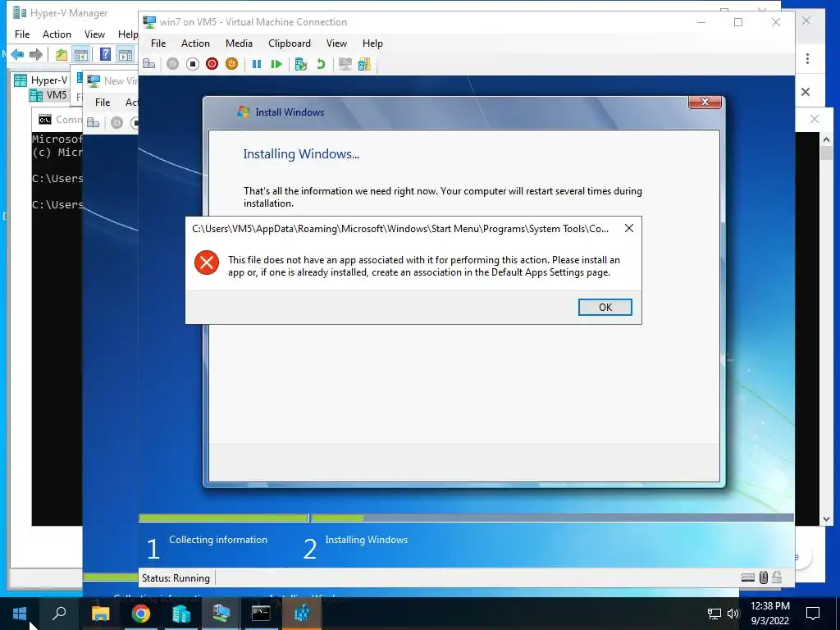Image resolution: width=840 pixels, height=630 pixels.
Task: Open File Explorer from the taskbar
Action: (100, 614)
